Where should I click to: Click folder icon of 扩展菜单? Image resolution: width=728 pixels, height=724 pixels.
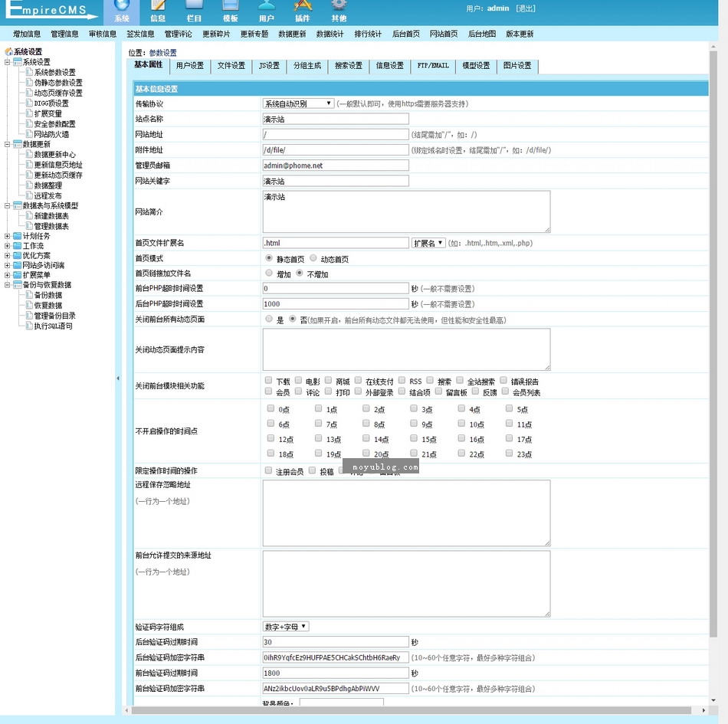pyautogui.click(x=18, y=275)
